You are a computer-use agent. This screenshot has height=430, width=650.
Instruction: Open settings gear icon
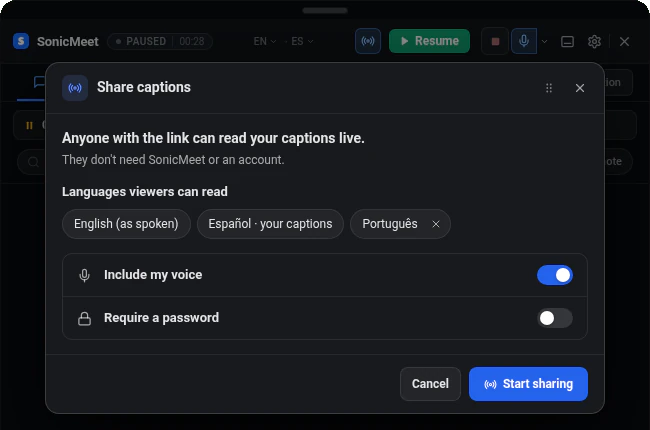[594, 41]
